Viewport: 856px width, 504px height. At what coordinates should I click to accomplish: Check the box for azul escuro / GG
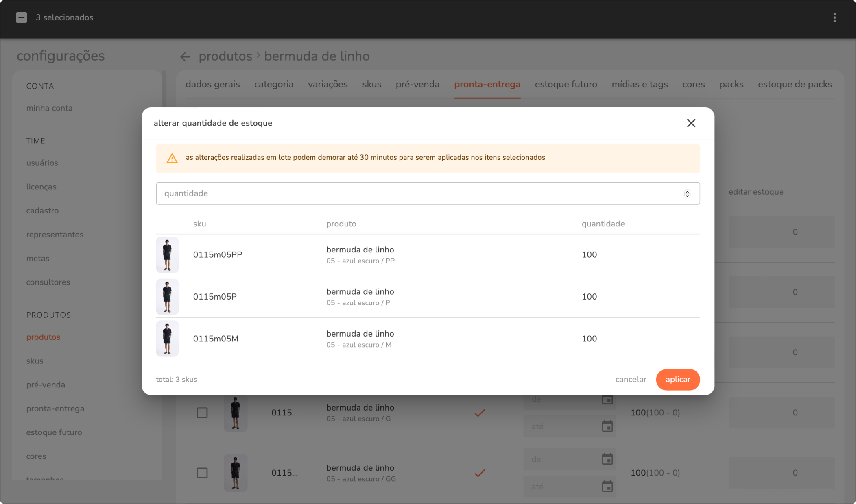(x=202, y=473)
